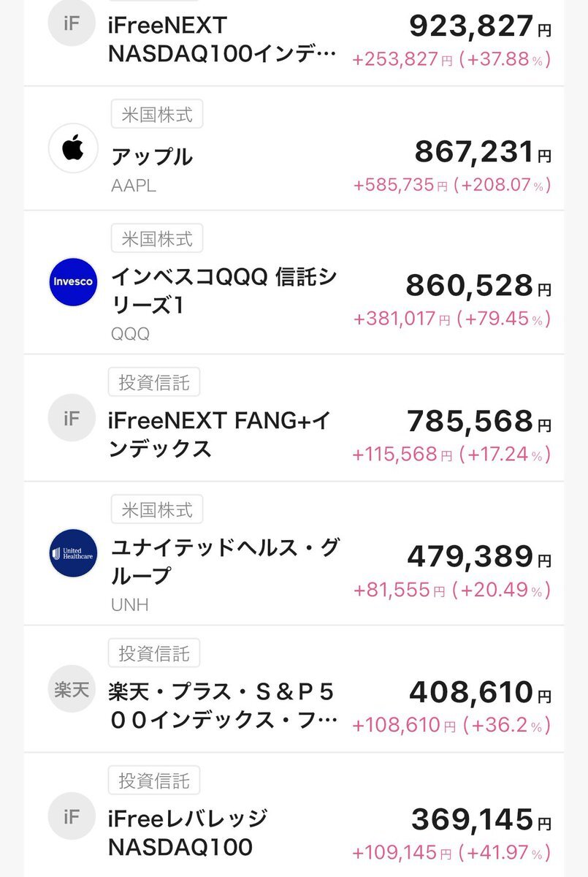Screen dimensions: 588x877
Task: Tap the 楽天 fund circle icon
Action: (x=72, y=688)
